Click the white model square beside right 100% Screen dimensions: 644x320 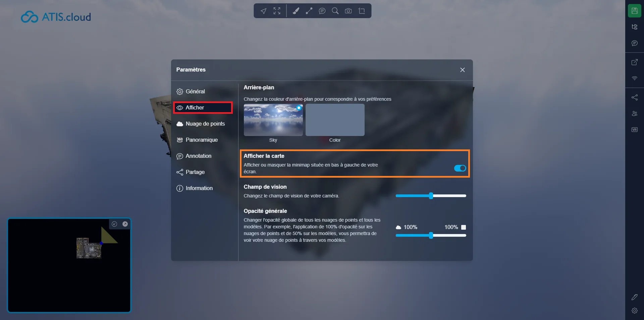(464, 227)
